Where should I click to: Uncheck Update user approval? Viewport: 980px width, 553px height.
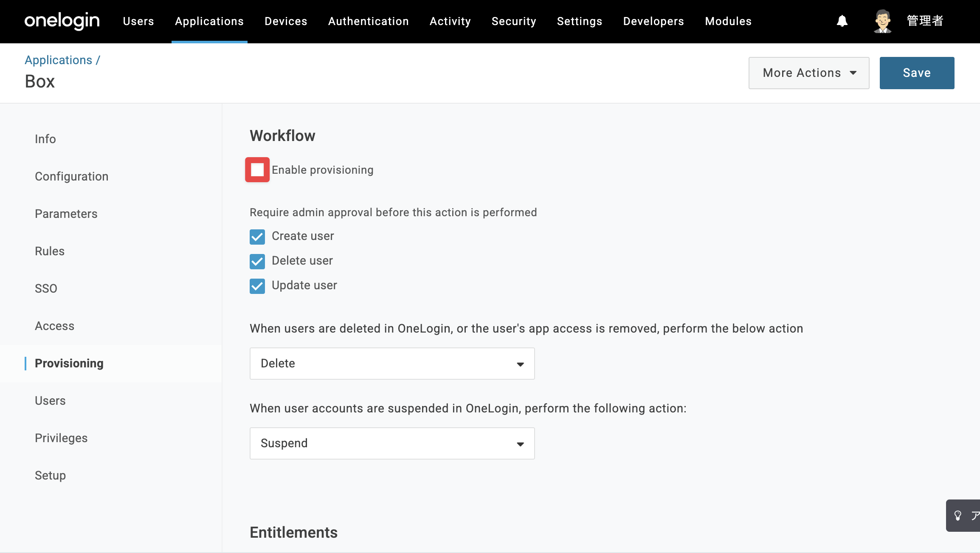pyautogui.click(x=257, y=286)
